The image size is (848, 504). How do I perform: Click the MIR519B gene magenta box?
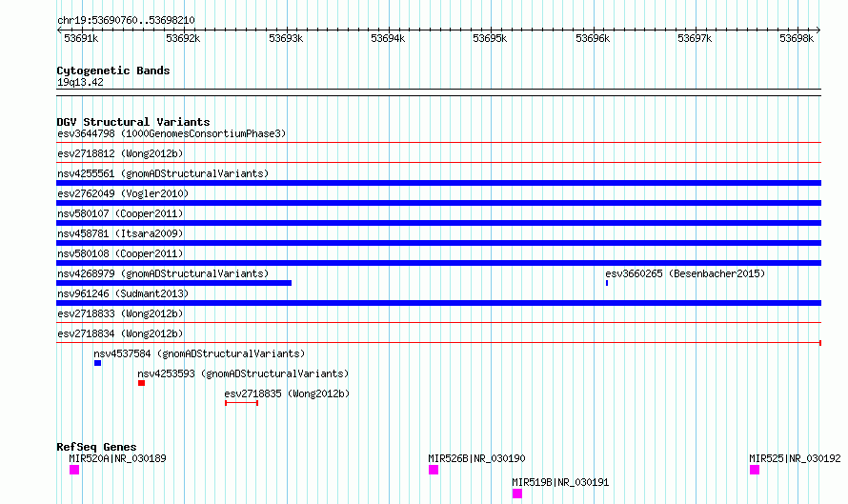(517, 494)
